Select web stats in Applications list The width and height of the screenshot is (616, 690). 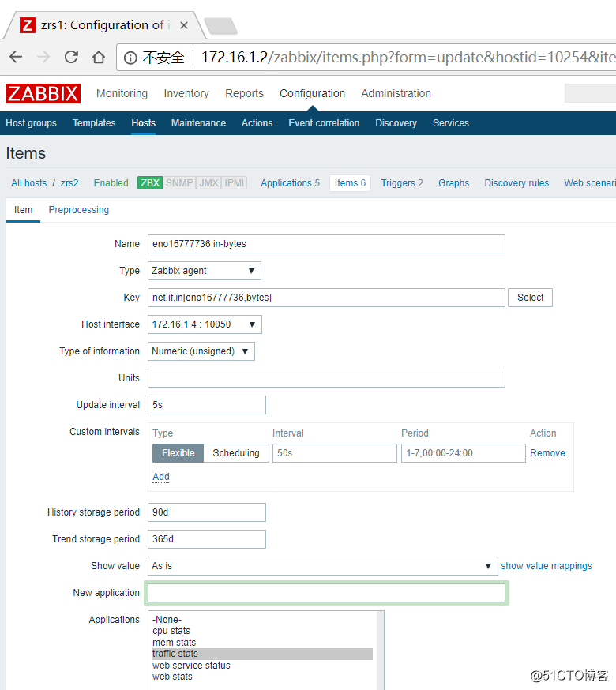pyautogui.click(x=262, y=677)
